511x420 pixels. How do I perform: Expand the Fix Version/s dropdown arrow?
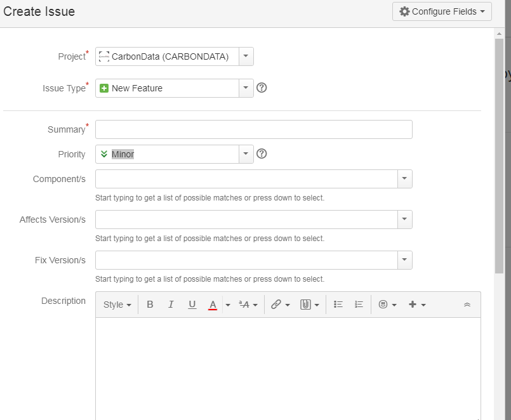coord(405,260)
